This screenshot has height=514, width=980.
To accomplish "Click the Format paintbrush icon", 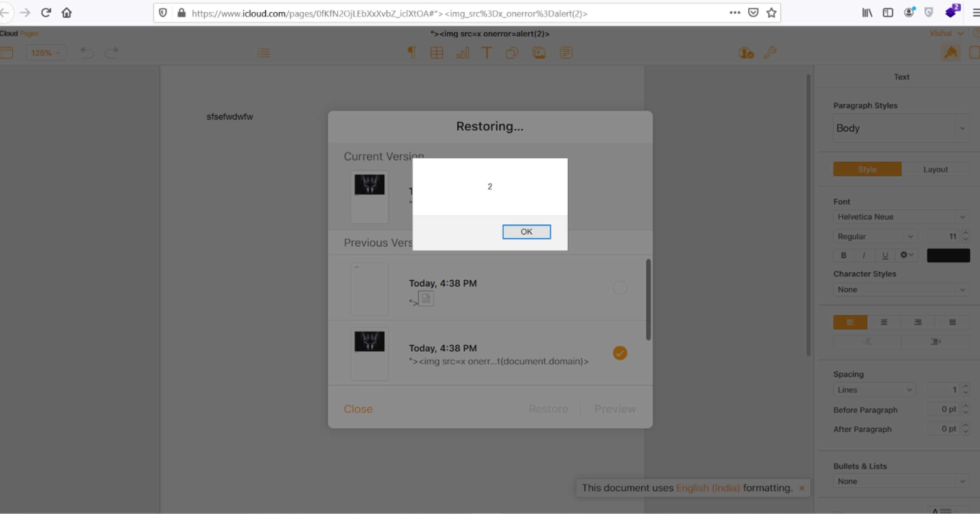I will [951, 53].
